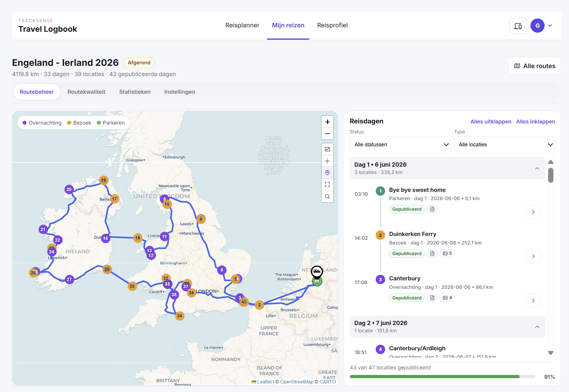Open the Statistieken tab
Screen dimensions: 569x392
pyautogui.click(x=135, y=92)
